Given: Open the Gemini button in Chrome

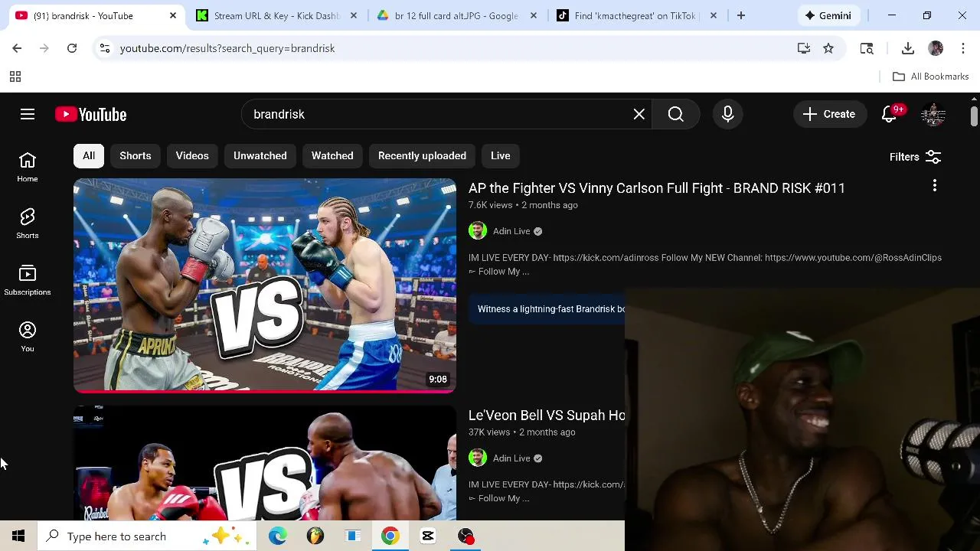Looking at the screenshot, I should 828,15.
